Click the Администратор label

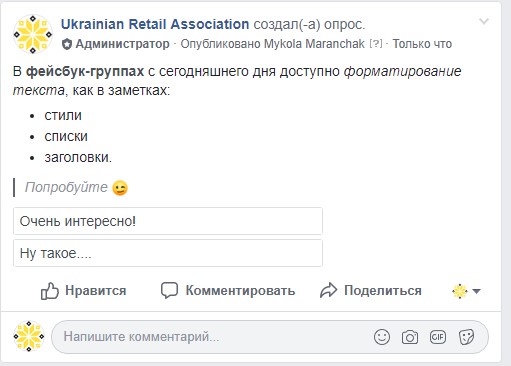(122, 44)
